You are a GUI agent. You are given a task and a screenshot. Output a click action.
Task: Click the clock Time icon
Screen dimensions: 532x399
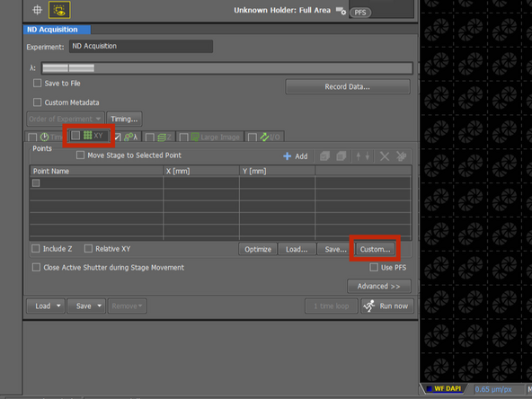coord(44,137)
